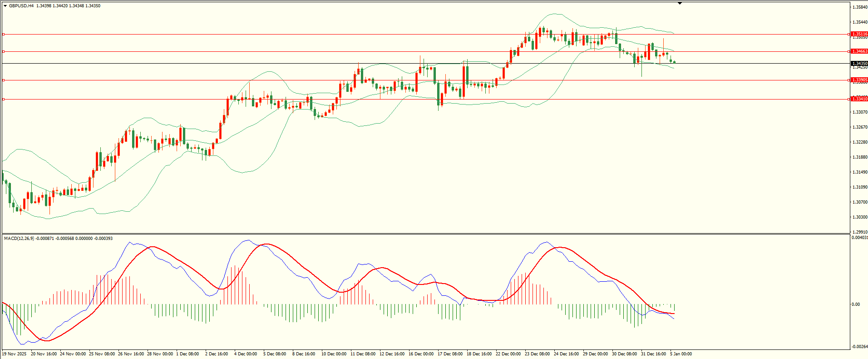Click the MACD(12,26,9) indicator label
The image size is (868, 359).
pyautogui.click(x=19, y=239)
